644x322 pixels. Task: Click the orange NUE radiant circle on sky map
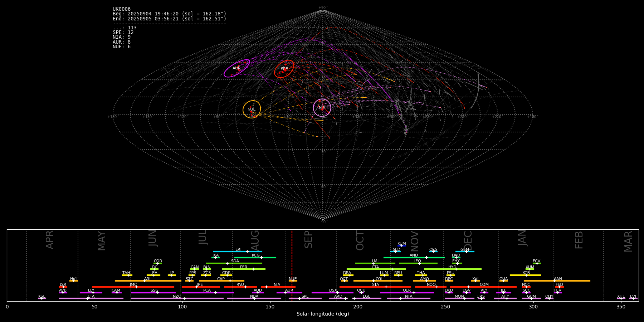pos(252,109)
